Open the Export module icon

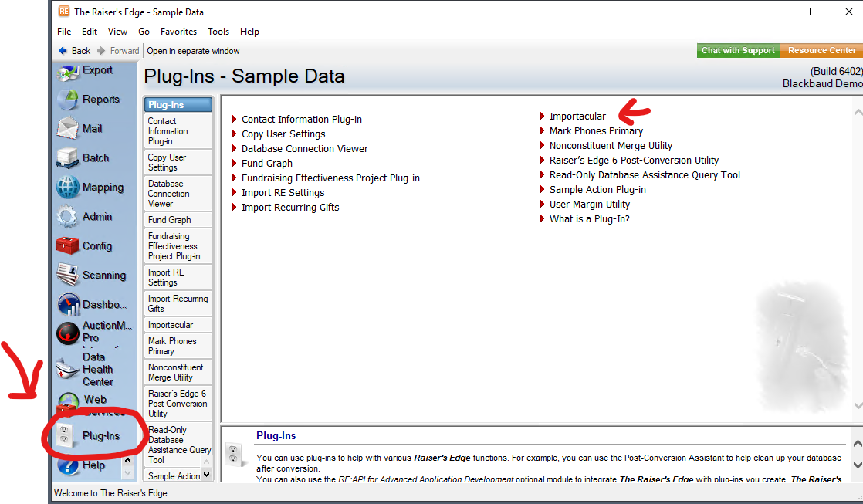[x=68, y=72]
